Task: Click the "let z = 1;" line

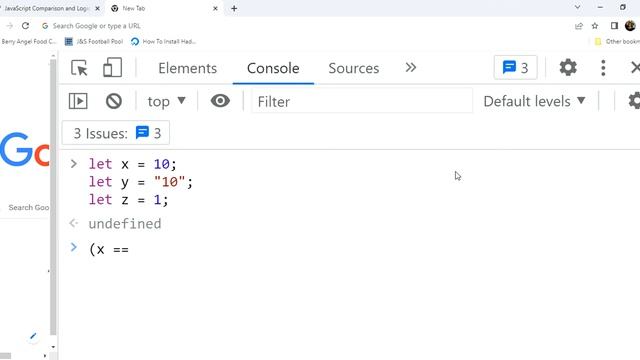Action: click(x=128, y=200)
